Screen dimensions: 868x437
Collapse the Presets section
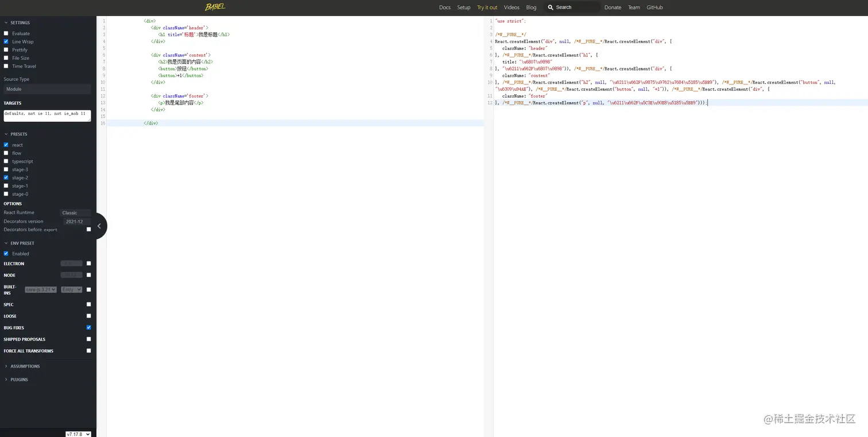[x=16, y=134]
